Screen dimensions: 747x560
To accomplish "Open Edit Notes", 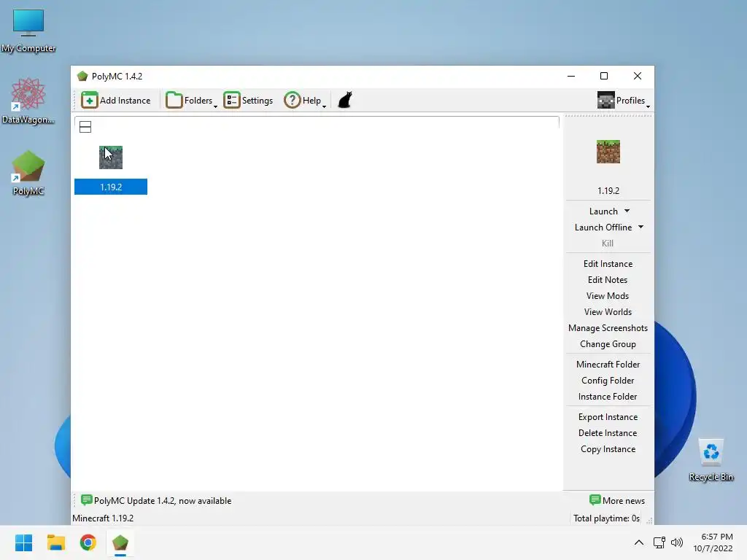I will click(608, 280).
